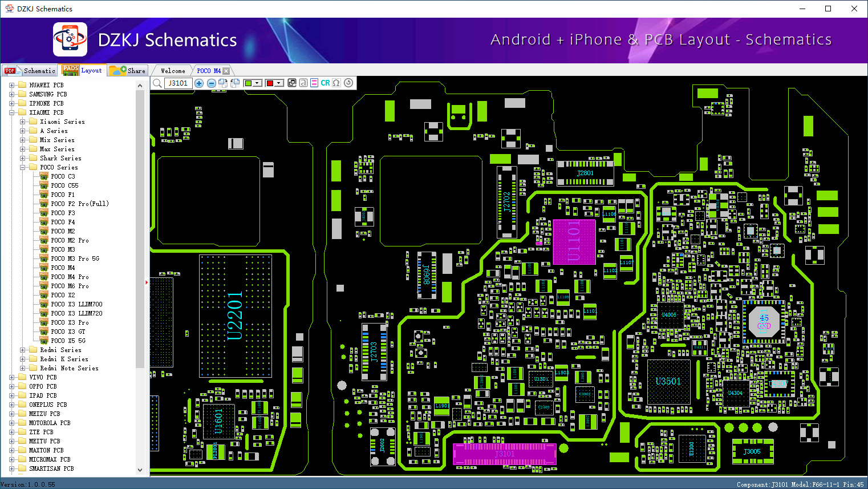
Task: Click the tree panel scroll-down arrow
Action: tap(140, 470)
